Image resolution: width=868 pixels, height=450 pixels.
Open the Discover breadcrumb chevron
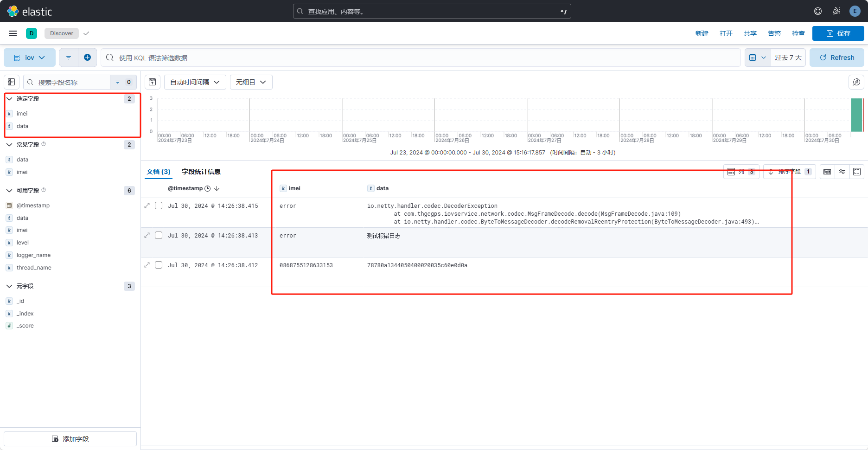[86, 33]
